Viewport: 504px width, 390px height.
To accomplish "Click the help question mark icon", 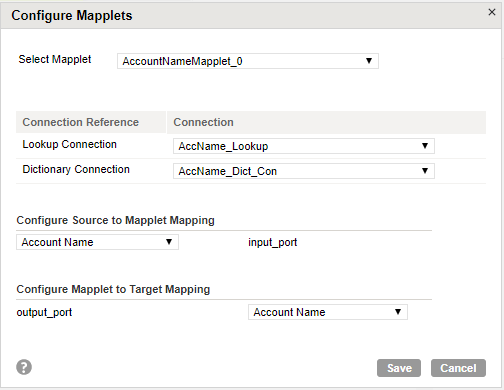I will (24, 367).
